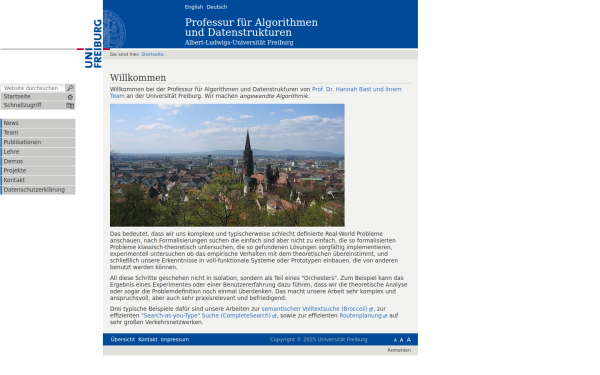The width and height of the screenshot is (600, 375).
Task: Open the Routenplanung link
Action: (360, 316)
